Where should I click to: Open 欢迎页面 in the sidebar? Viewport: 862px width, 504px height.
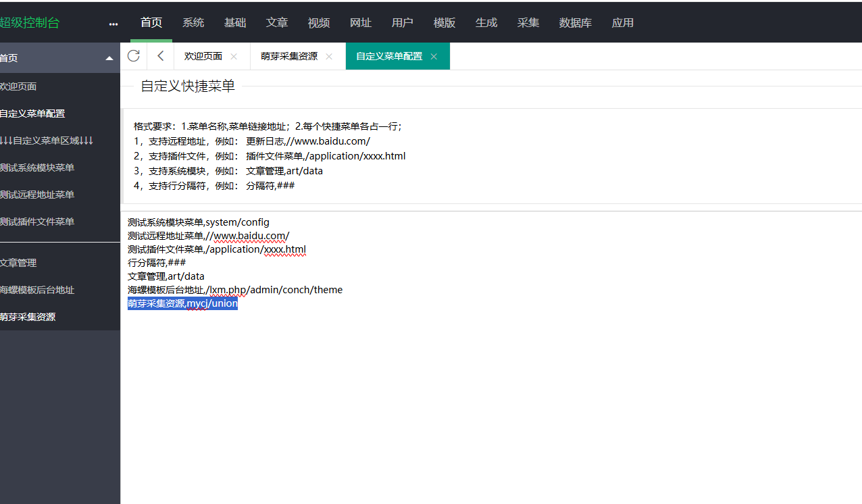(x=18, y=86)
